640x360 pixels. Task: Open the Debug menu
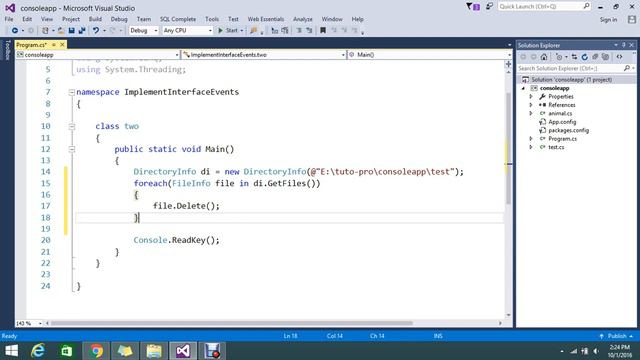(119, 19)
